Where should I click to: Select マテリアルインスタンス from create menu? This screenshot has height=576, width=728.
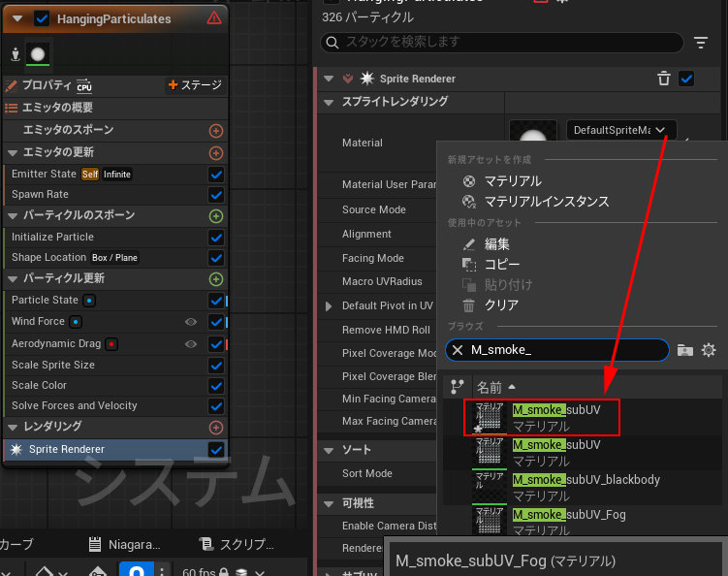pos(547,202)
